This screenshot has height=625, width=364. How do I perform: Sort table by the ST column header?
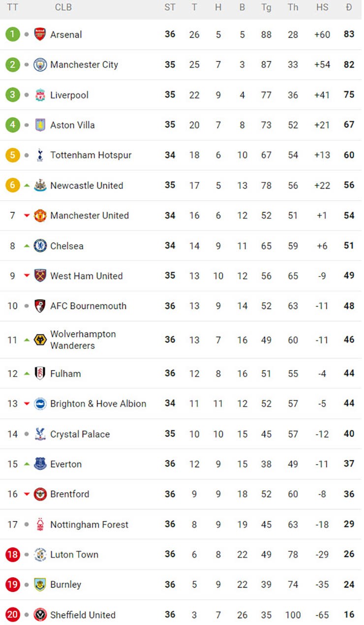point(170,7)
